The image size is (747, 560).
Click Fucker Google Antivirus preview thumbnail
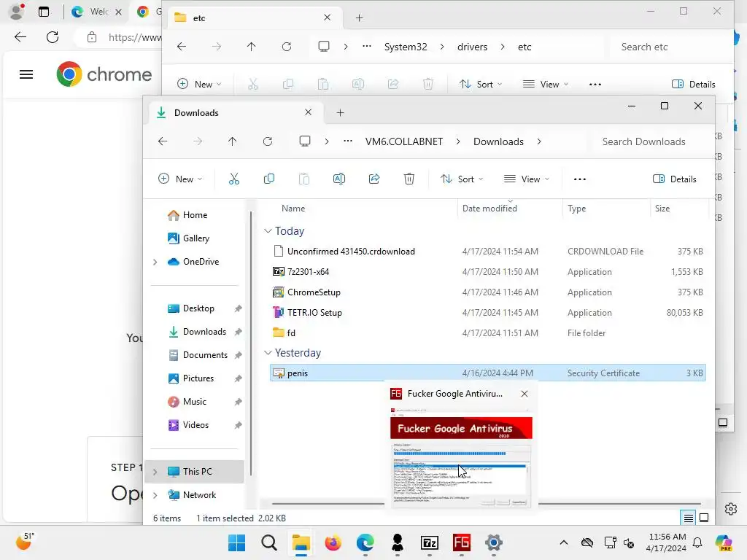461,457
